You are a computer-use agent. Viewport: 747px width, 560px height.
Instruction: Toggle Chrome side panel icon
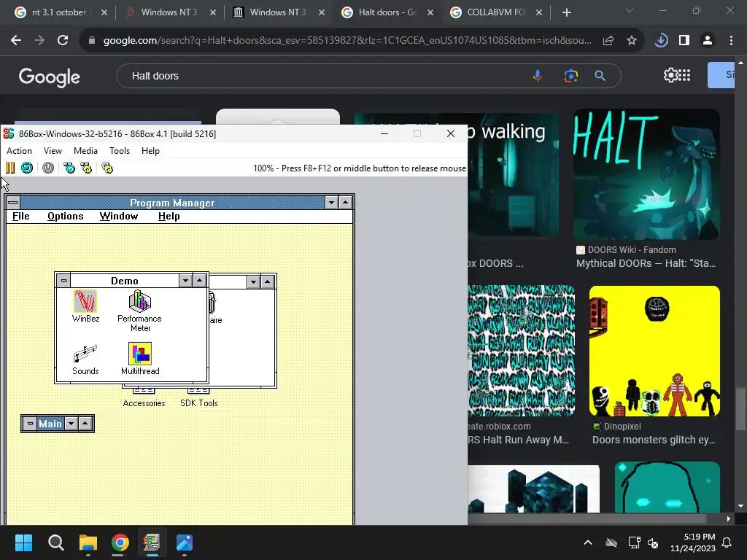[684, 41]
